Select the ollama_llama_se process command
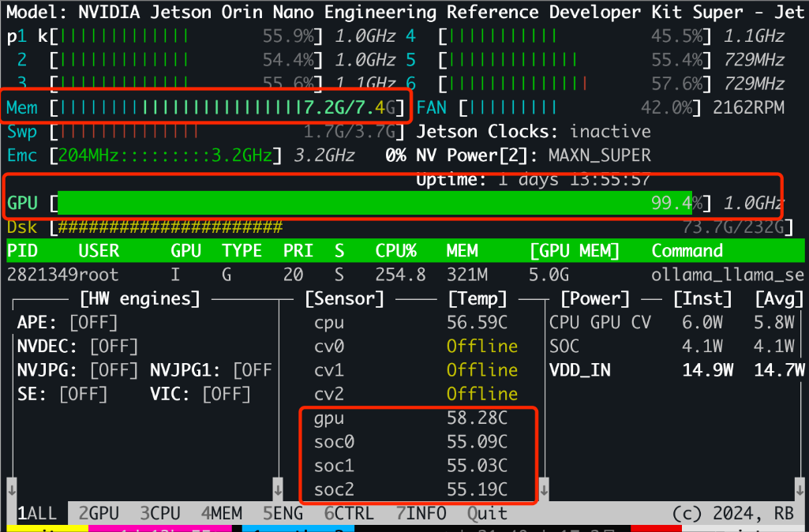This screenshot has height=532, width=809. (728, 275)
